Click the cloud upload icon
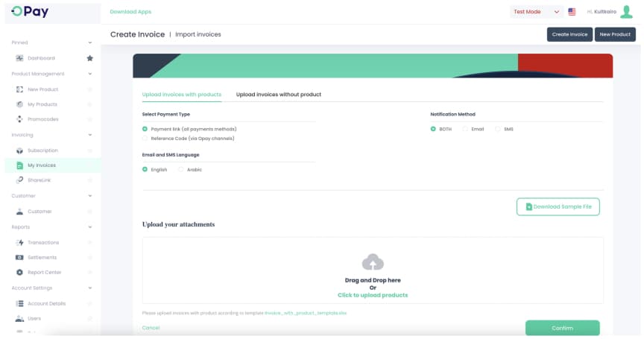Viewport: 644px width, 339px height. click(373, 262)
